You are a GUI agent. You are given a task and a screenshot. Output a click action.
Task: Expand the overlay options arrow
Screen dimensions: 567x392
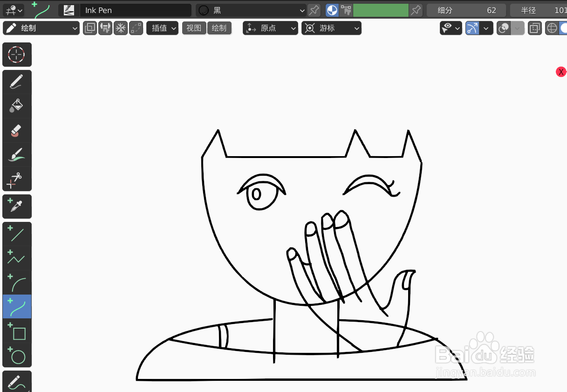(518, 28)
